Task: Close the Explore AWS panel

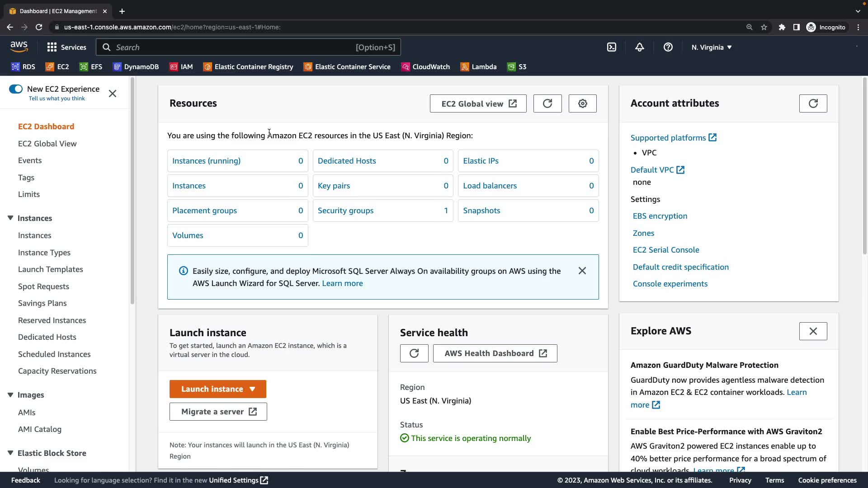Action: pyautogui.click(x=813, y=331)
